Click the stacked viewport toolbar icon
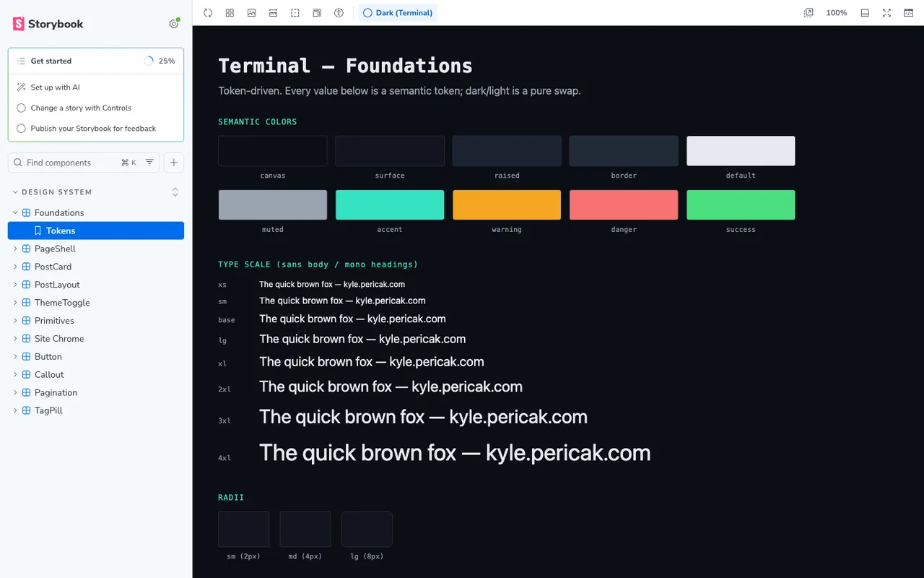 pyautogui.click(x=317, y=13)
